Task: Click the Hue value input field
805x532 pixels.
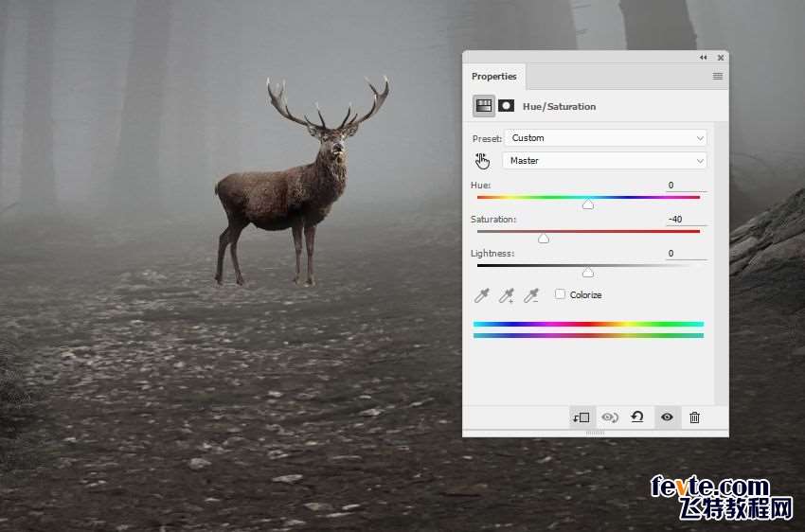Action: click(x=685, y=186)
